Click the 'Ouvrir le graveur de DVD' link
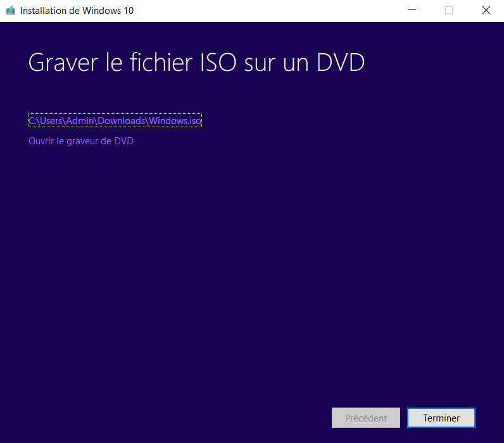This screenshot has height=443, width=504. 80,141
